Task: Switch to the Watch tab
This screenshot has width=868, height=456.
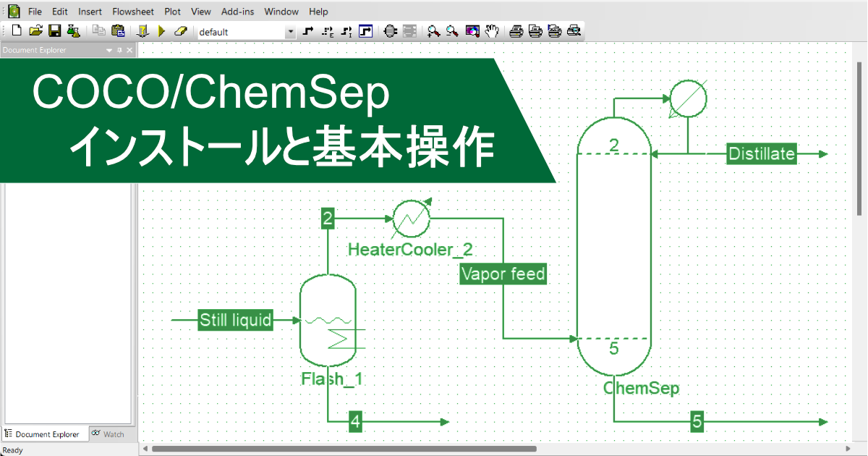Action: (x=108, y=434)
